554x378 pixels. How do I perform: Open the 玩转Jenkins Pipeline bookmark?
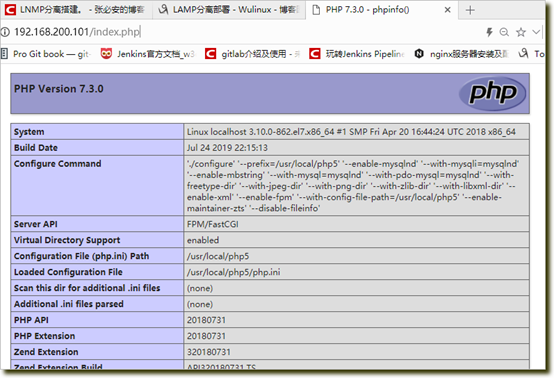[357, 54]
